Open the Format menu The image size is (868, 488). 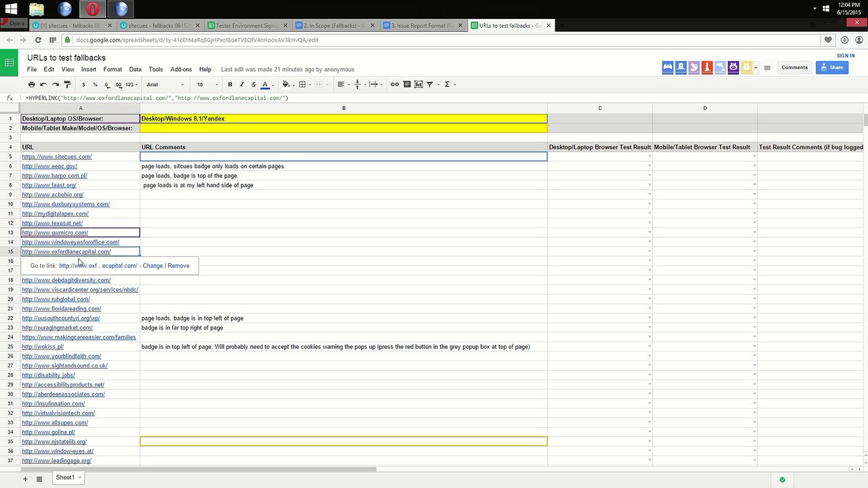113,69
